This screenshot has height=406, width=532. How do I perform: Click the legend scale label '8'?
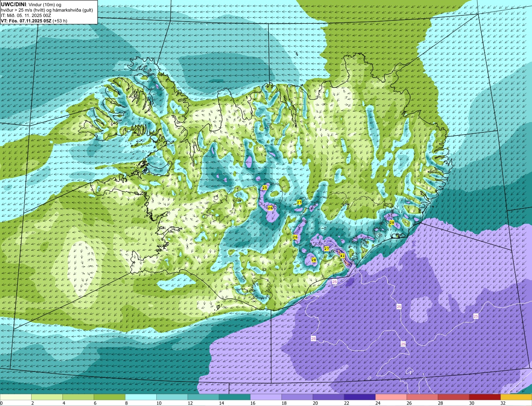click(x=126, y=404)
